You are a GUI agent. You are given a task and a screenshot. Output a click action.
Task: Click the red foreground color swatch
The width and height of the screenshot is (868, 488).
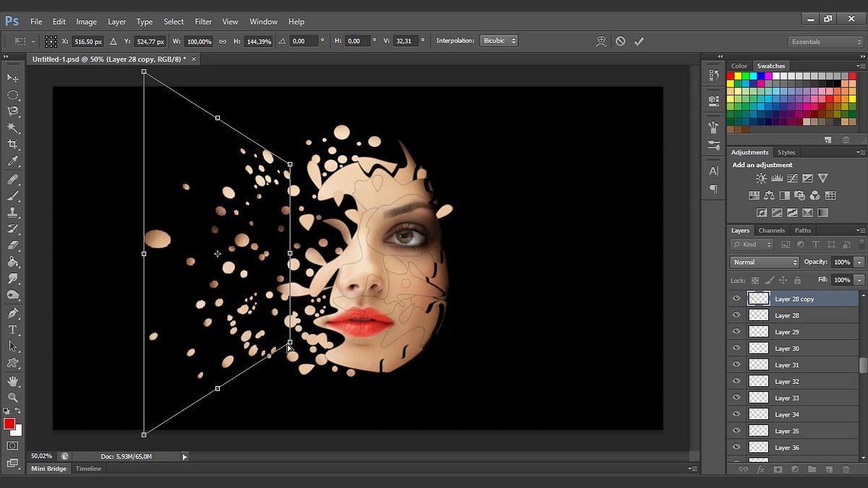pos(9,424)
